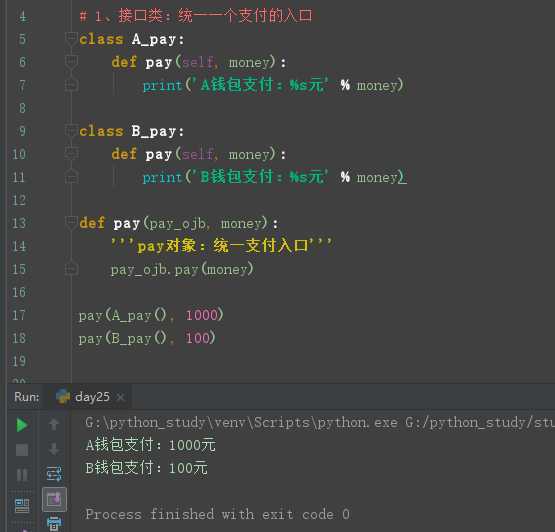The width and height of the screenshot is (555, 532).
Task: Rerun day25 with the green play icon
Action: pyautogui.click(x=22, y=425)
